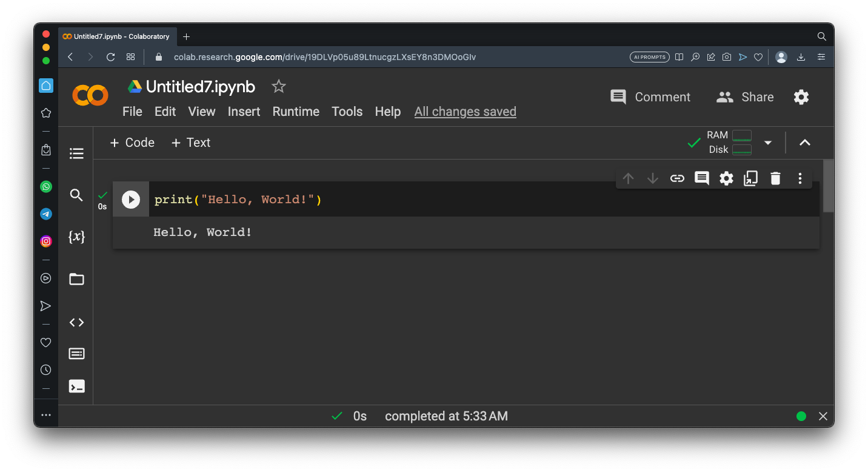Collapse the header with the chevron

click(804, 143)
